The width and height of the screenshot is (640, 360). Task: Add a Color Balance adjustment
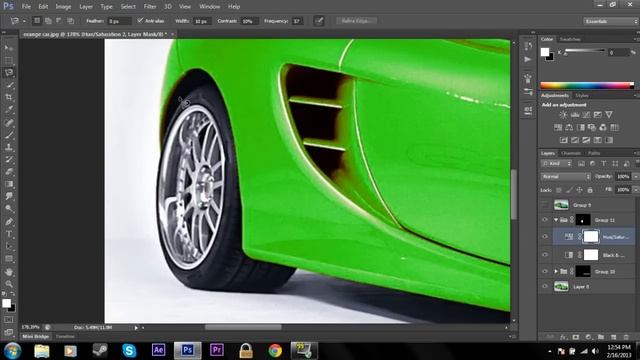569,127
